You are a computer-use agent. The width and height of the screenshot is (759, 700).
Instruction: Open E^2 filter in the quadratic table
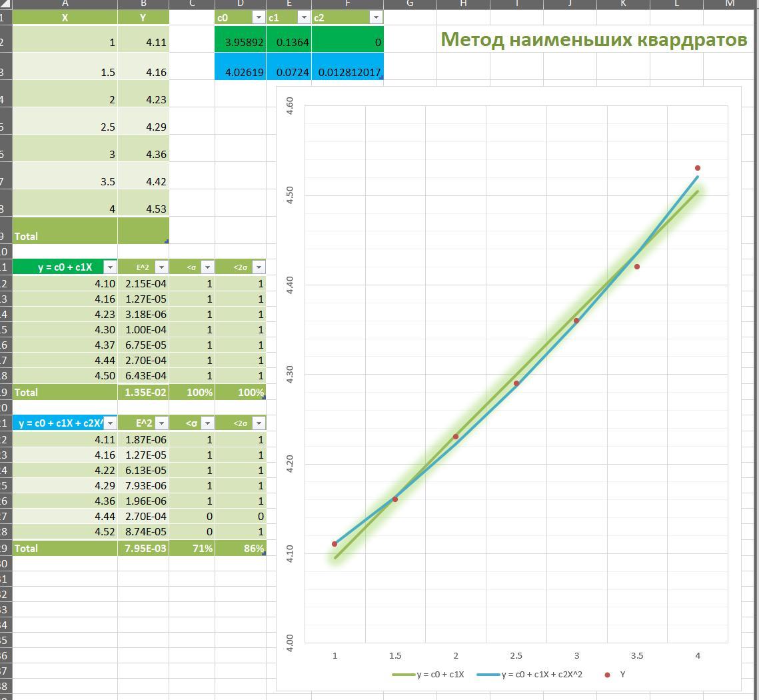161,423
